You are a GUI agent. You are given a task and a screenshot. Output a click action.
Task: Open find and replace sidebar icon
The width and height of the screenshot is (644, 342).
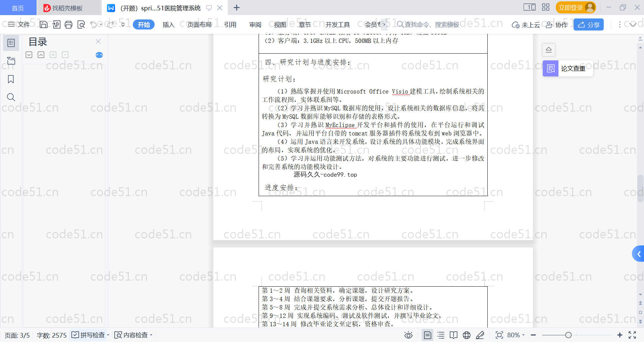11,97
